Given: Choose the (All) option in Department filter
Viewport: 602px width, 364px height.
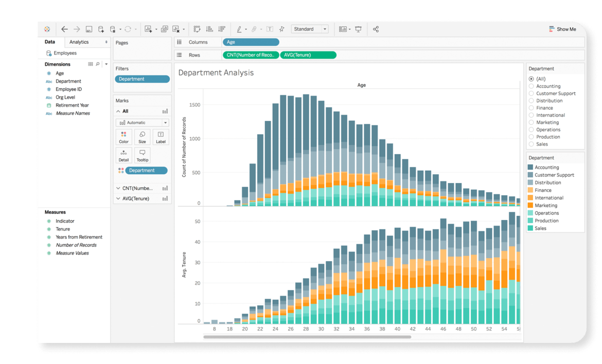Looking at the screenshot, I should [530, 79].
